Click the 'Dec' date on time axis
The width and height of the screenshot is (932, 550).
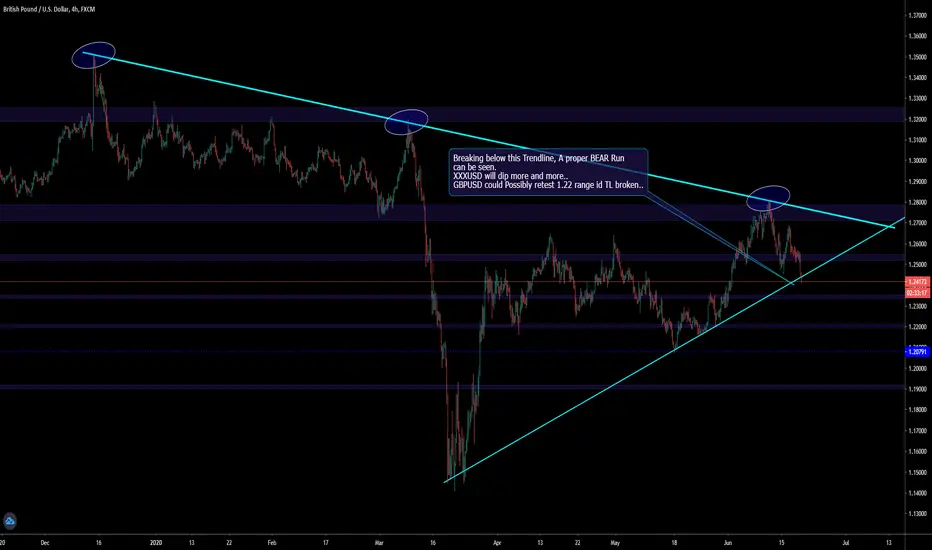(45, 542)
